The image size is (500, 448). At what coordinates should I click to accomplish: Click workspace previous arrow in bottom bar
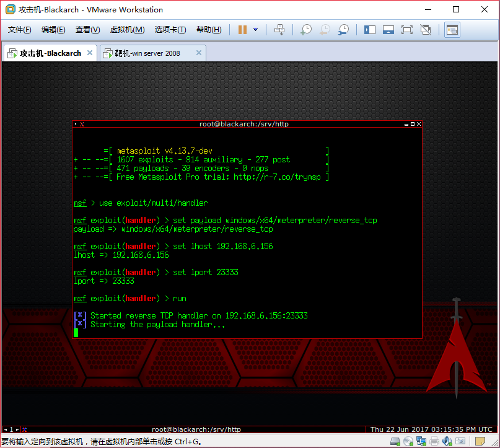[x=6, y=429]
